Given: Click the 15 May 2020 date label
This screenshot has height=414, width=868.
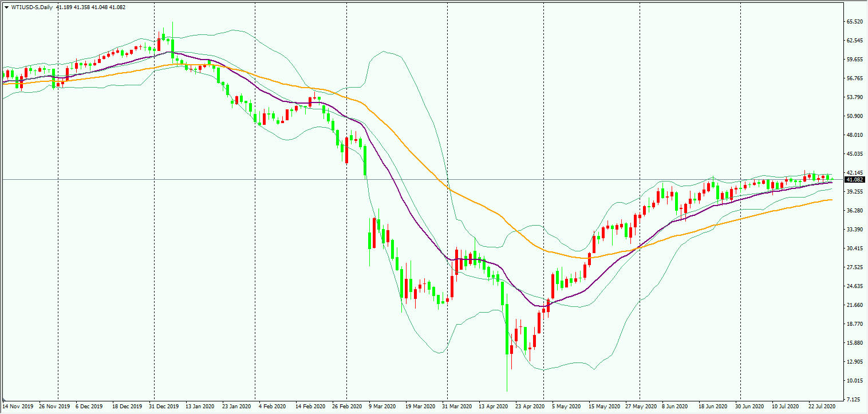Looking at the screenshot, I should click(603, 407).
